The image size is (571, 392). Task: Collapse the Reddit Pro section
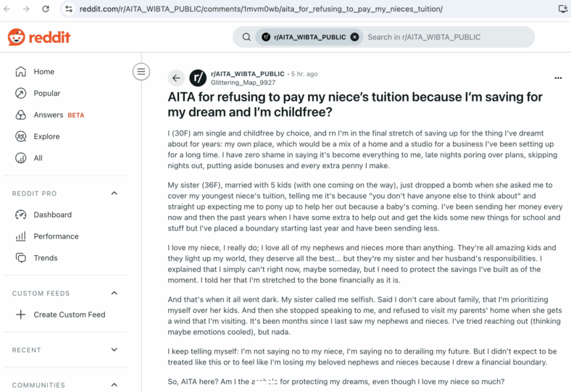[x=114, y=193]
